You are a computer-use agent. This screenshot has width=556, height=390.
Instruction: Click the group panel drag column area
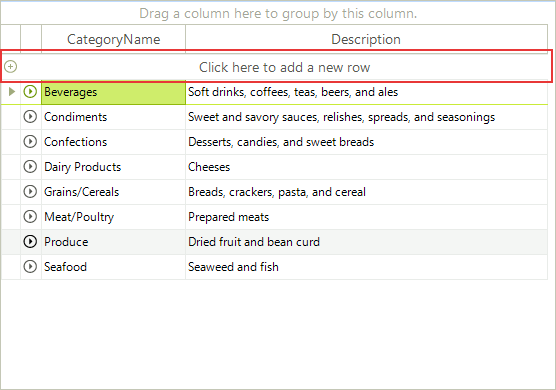tap(278, 13)
